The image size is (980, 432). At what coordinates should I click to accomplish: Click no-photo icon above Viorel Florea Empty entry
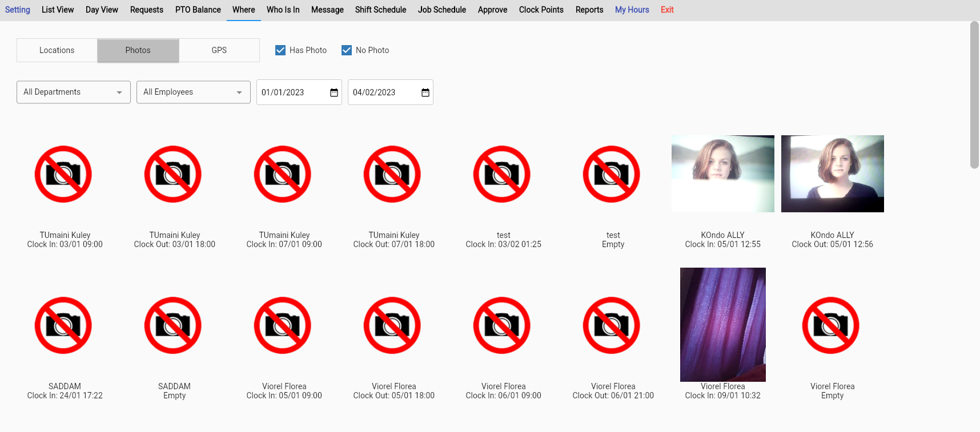[831, 325]
